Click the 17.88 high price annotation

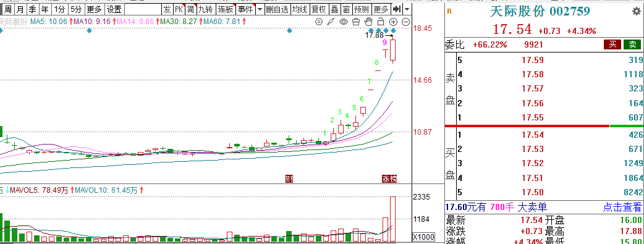pos(374,35)
